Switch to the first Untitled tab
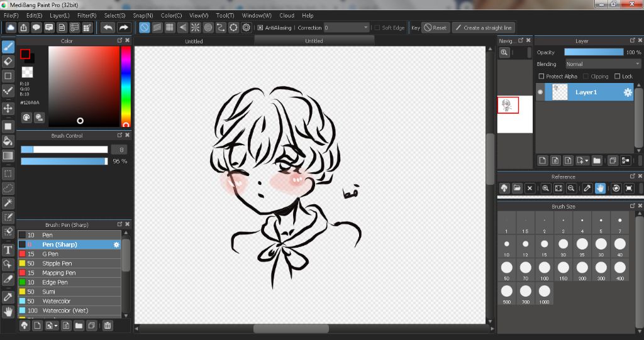 tap(194, 41)
